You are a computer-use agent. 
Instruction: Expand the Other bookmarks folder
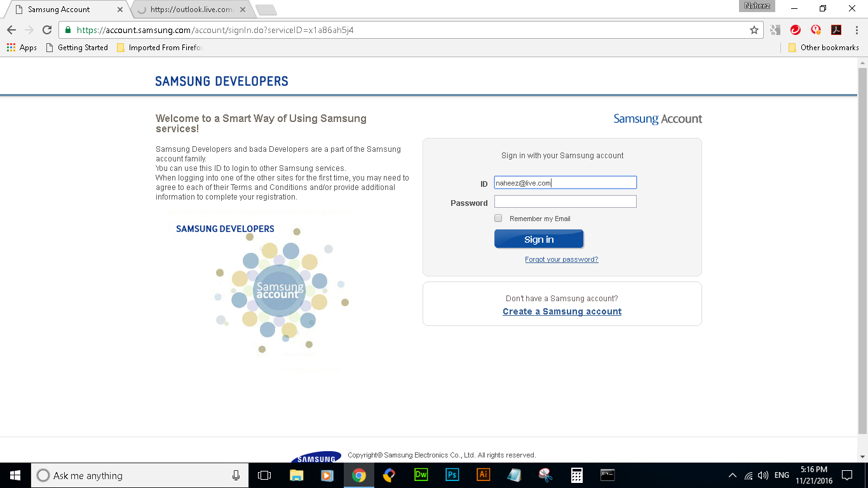[824, 48]
